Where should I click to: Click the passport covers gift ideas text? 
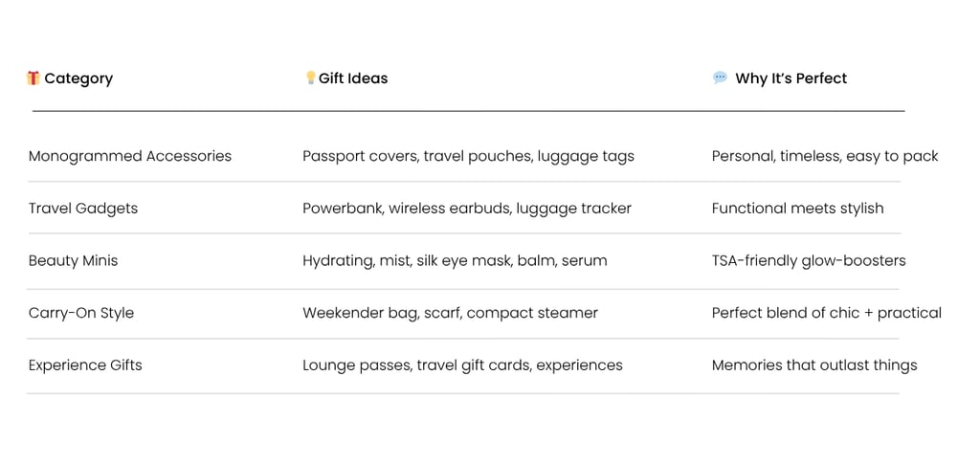[x=468, y=156]
